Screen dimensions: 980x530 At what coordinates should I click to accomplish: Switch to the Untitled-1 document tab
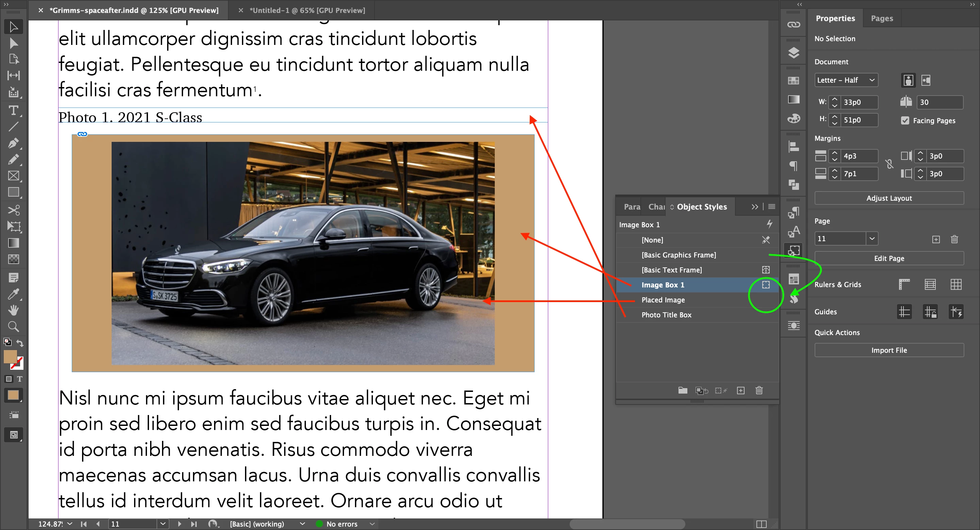point(307,10)
